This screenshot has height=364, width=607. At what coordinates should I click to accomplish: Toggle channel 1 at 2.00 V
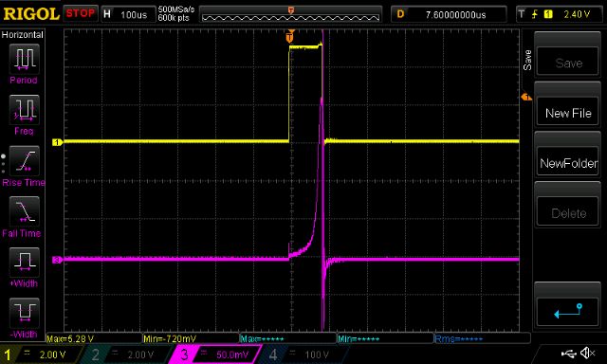pos(42,355)
